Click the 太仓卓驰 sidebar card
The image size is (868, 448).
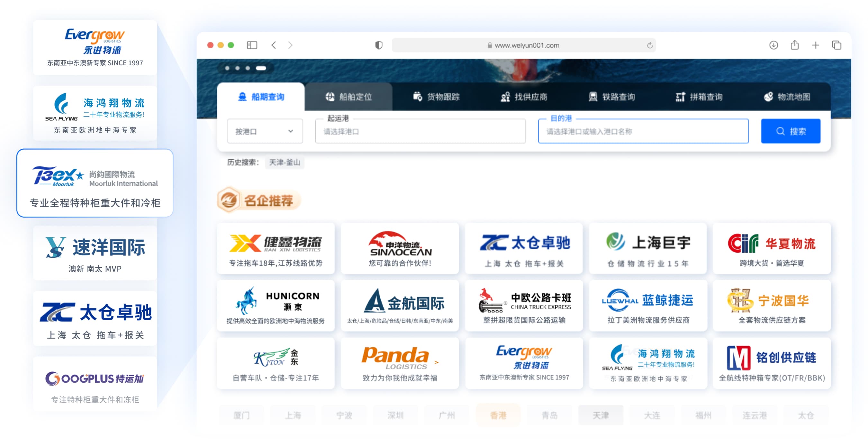tap(95, 318)
